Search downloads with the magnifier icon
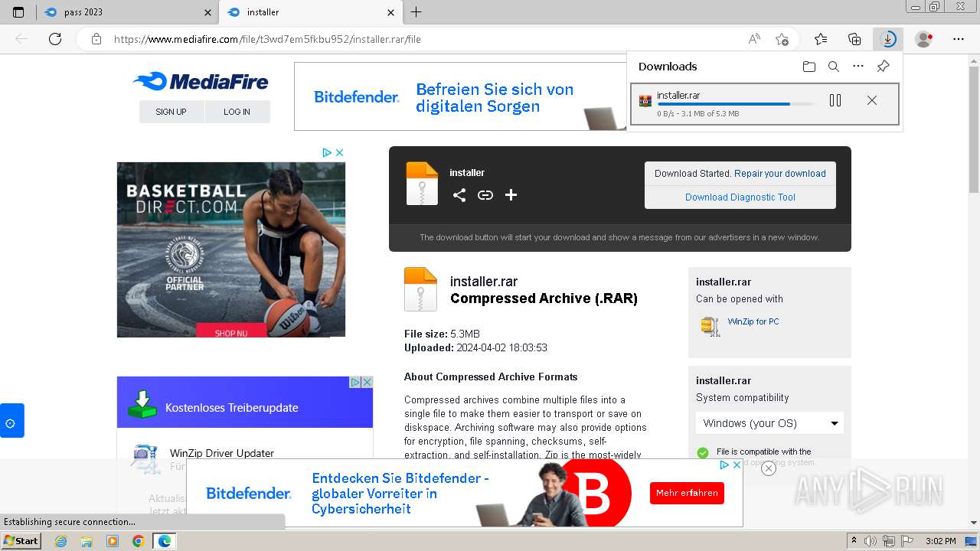The image size is (980, 551). (x=834, y=67)
